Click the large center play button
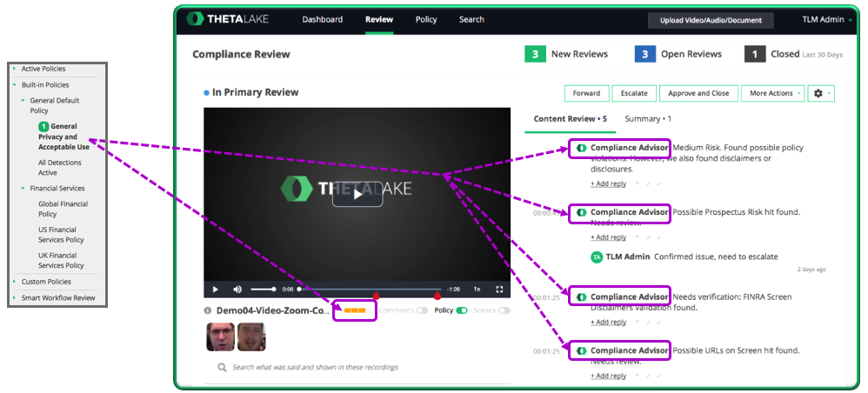Viewport: 868px width, 393px height. (357, 194)
